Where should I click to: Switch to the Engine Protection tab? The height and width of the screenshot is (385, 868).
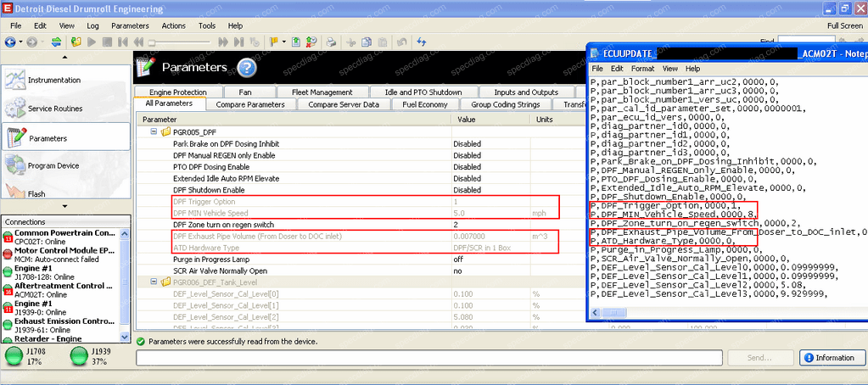click(x=177, y=92)
